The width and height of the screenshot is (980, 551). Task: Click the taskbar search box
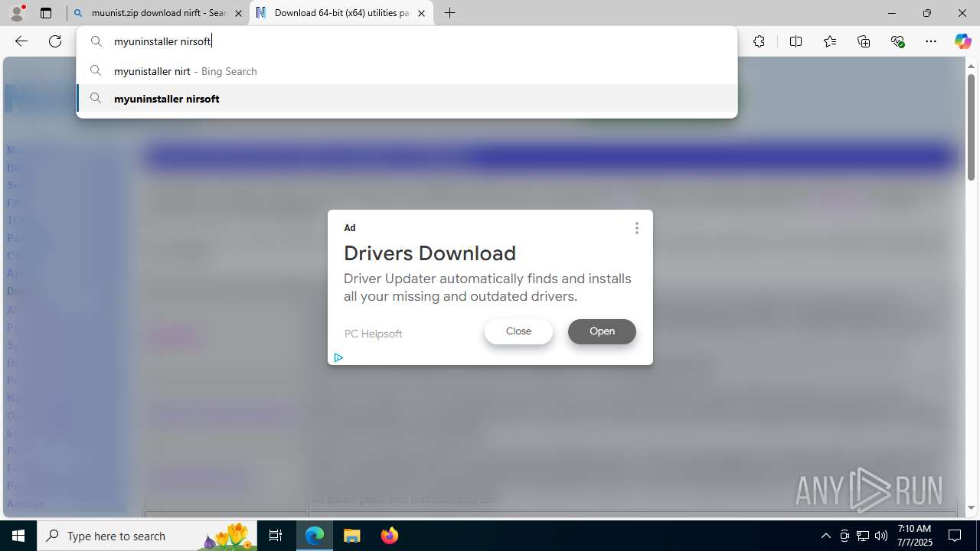pos(147,536)
